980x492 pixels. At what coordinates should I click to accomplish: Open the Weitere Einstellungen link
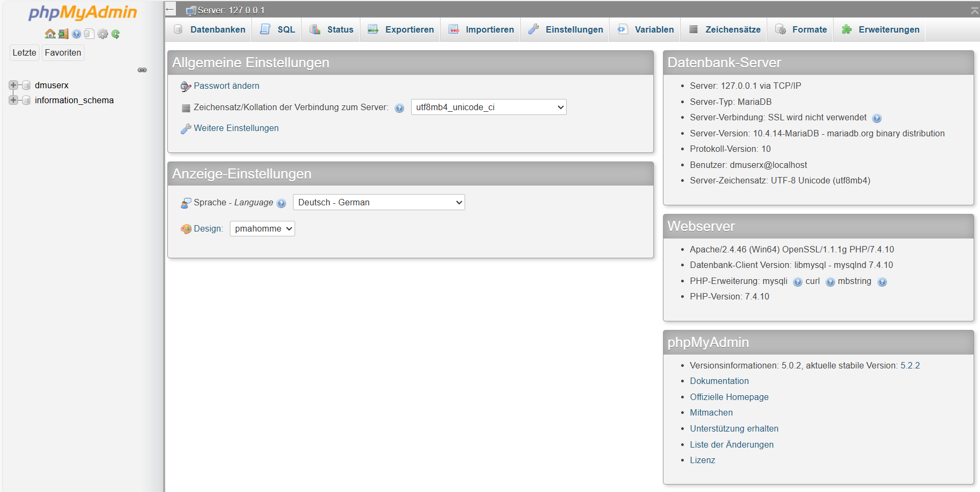[x=236, y=128]
